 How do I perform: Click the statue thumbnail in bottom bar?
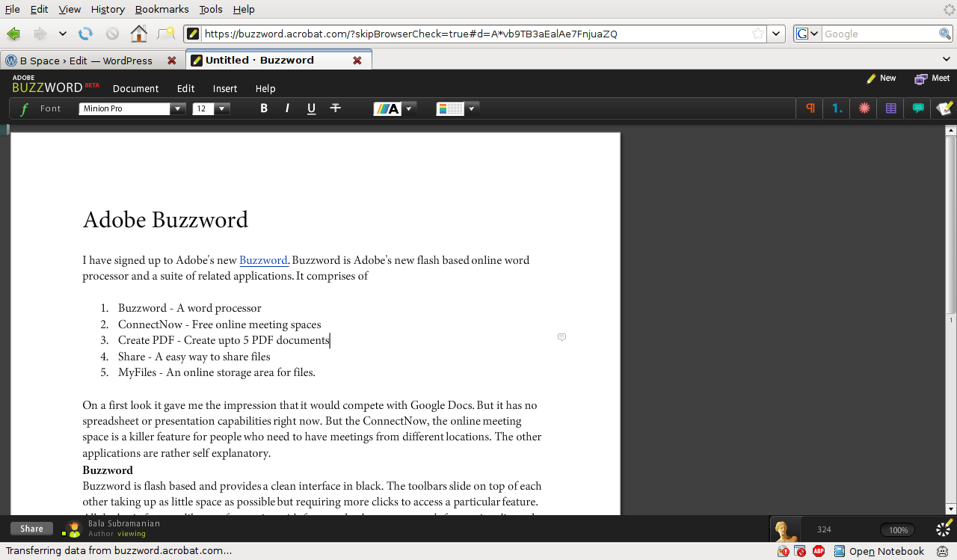pyautogui.click(x=785, y=529)
